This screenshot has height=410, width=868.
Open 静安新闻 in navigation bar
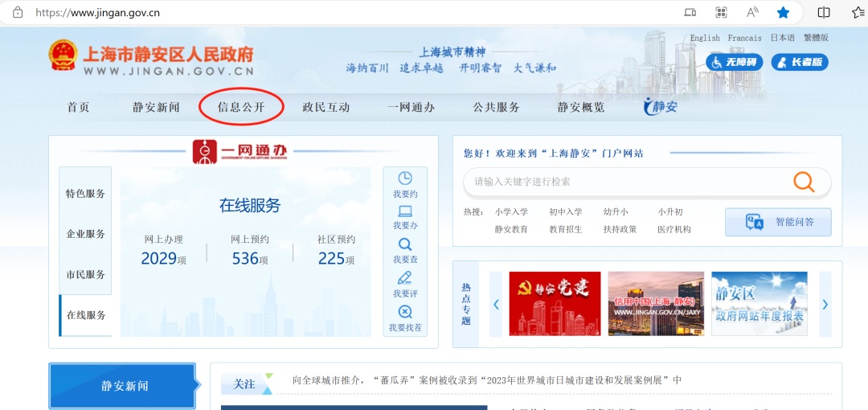pyautogui.click(x=156, y=108)
